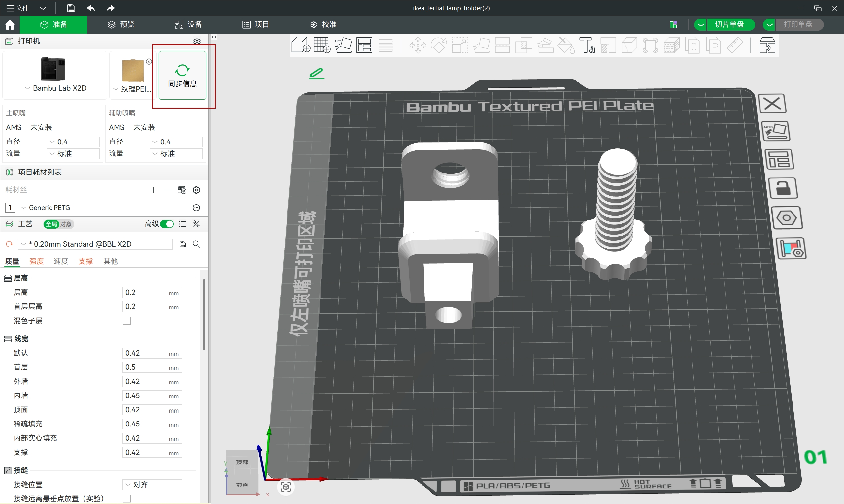Click the 稀疏填充 line width field
844x504 pixels.
152,424
